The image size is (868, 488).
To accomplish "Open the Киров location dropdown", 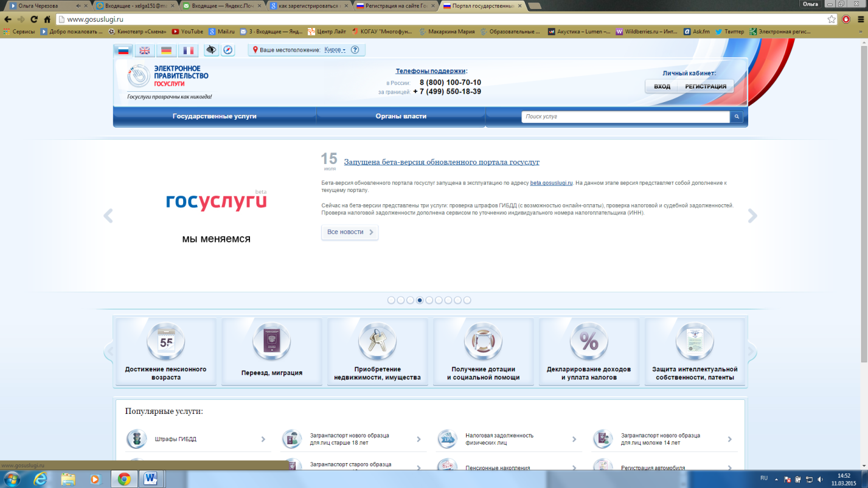I will [x=335, y=50].
